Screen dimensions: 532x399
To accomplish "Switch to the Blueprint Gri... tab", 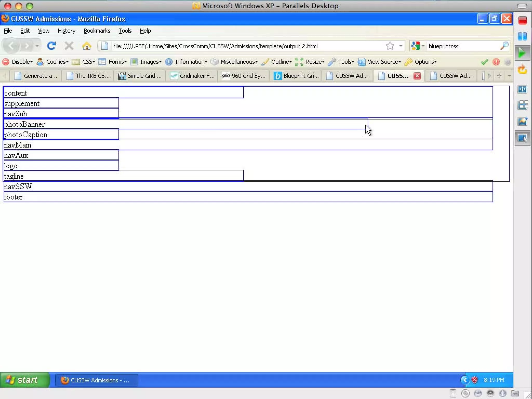I will click(x=296, y=76).
